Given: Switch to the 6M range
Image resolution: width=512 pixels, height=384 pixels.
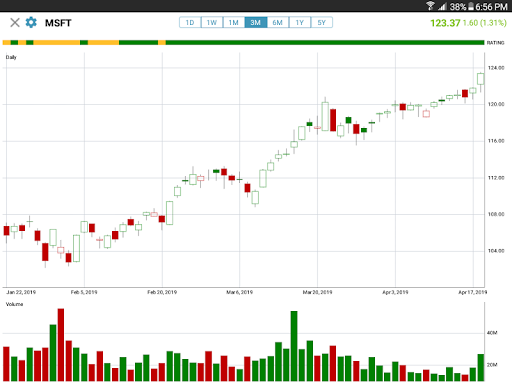Looking at the screenshot, I should pyautogui.click(x=278, y=22).
